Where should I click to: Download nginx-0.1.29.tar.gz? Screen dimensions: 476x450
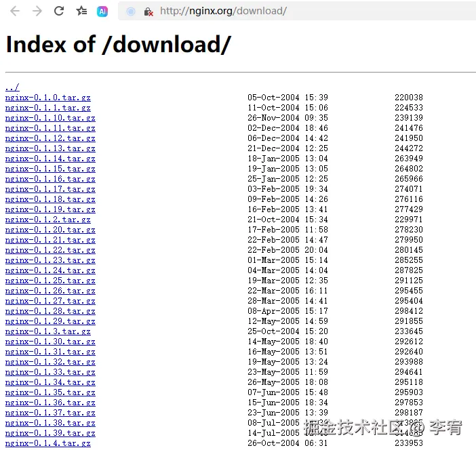click(x=50, y=321)
